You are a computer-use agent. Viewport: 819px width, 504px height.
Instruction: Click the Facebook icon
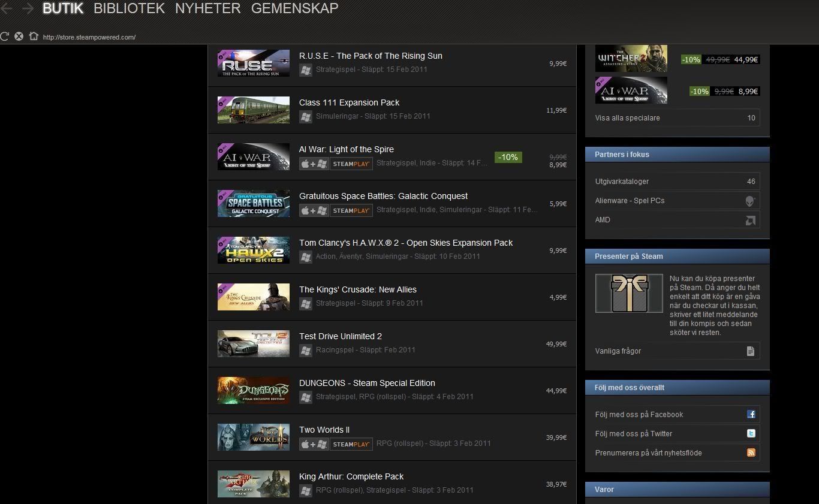pyautogui.click(x=751, y=414)
